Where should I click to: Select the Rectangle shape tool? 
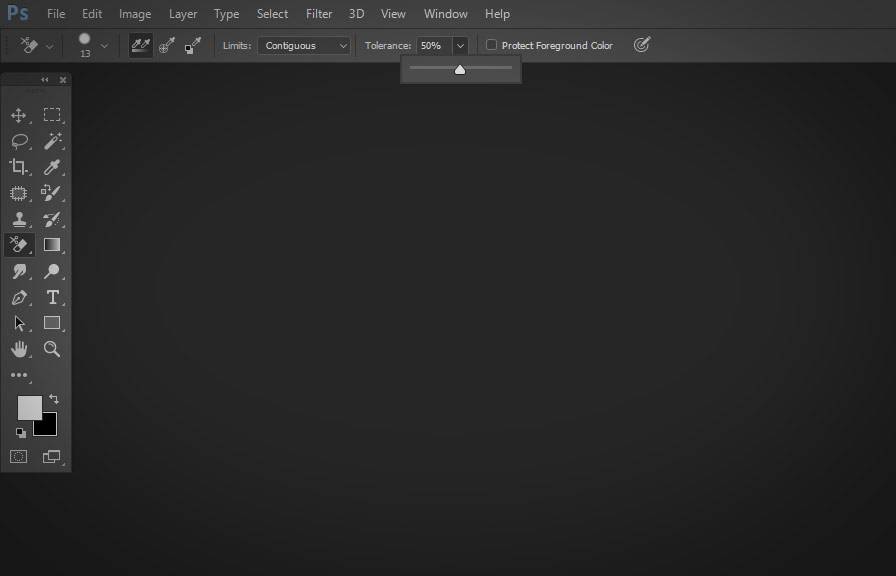point(52,323)
